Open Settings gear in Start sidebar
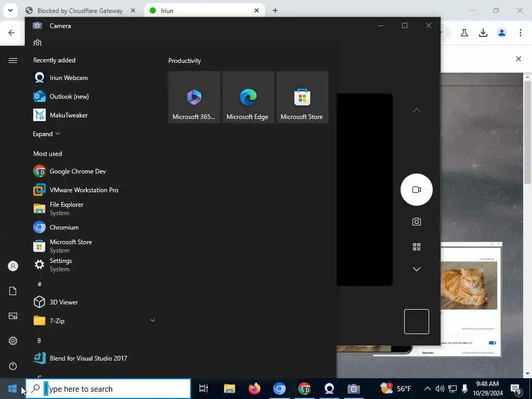The image size is (532, 399). (13, 341)
